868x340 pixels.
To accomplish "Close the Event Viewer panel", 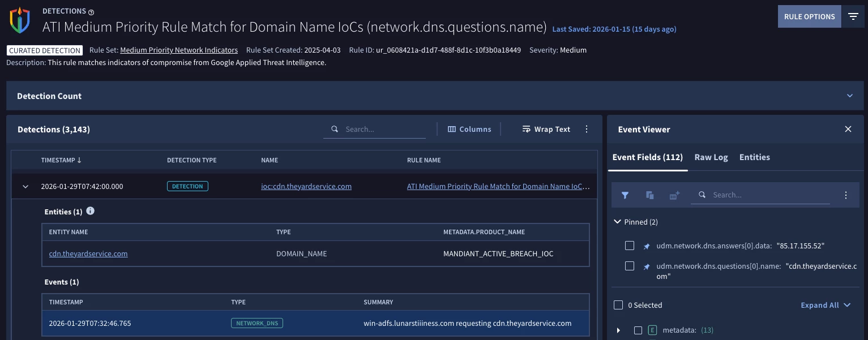I will pyautogui.click(x=848, y=129).
